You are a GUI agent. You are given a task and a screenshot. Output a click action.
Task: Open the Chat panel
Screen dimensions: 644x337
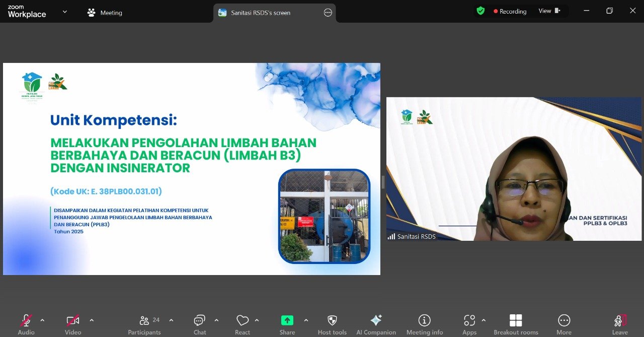pyautogui.click(x=200, y=324)
